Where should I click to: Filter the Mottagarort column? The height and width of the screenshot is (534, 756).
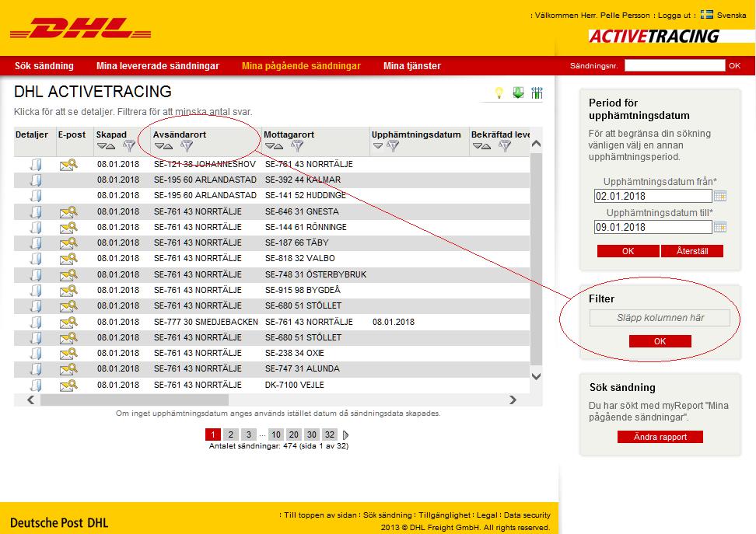tap(297, 146)
